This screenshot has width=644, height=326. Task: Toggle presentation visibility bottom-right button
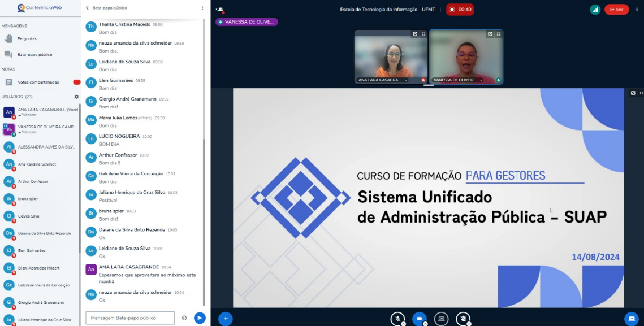tap(632, 319)
